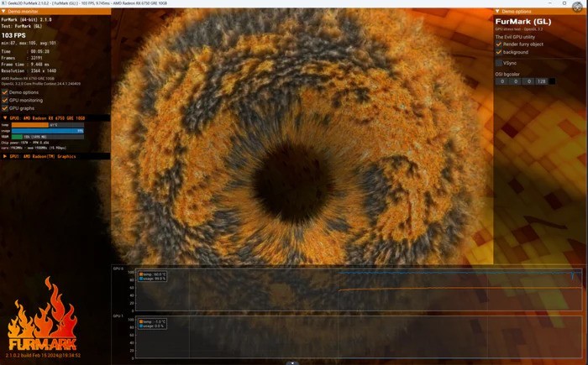This screenshot has width=588, height=365.
Task: Uncheck the GPU monitoring checkbox
Action: tap(5, 100)
